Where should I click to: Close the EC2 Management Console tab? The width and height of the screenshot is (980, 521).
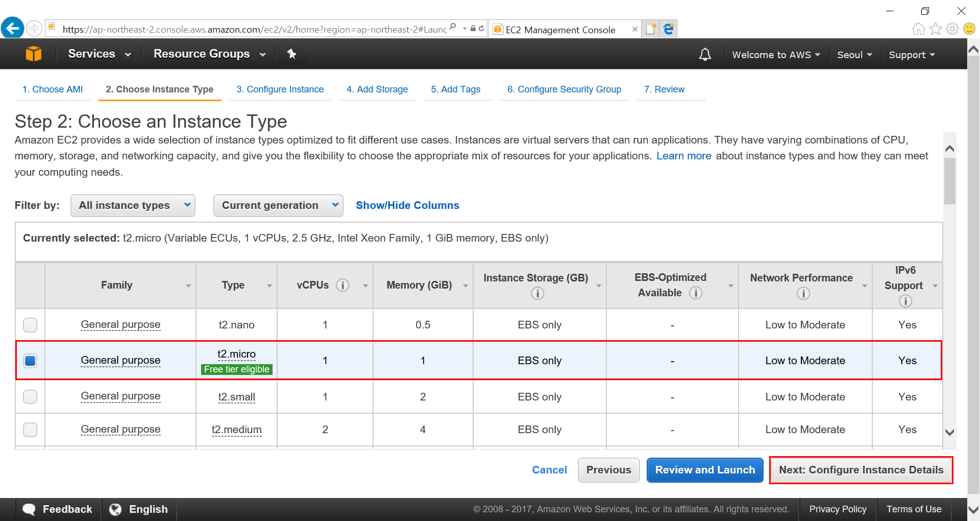point(634,29)
